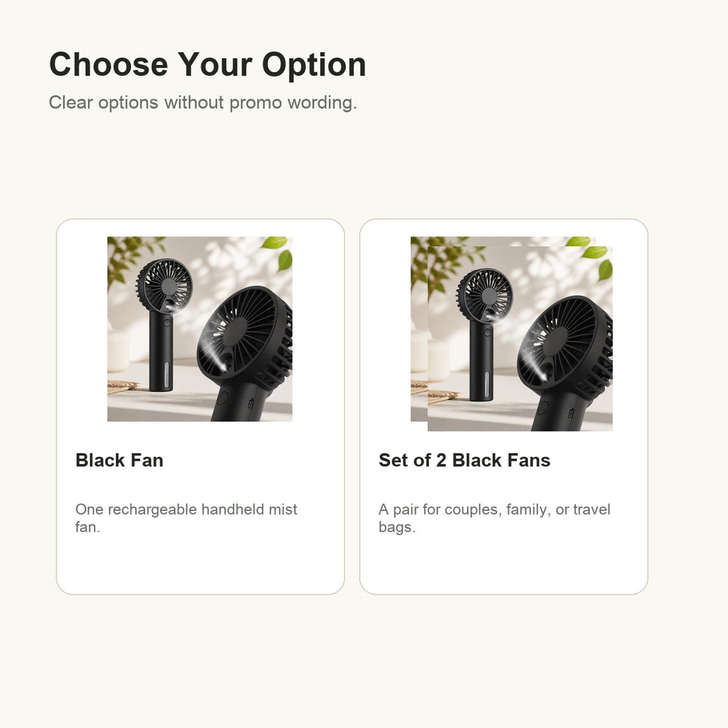The height and width of the screenshot is (728, 728).
Task: Click the "Set of 2 Black Fans" title
Action: 465,460
